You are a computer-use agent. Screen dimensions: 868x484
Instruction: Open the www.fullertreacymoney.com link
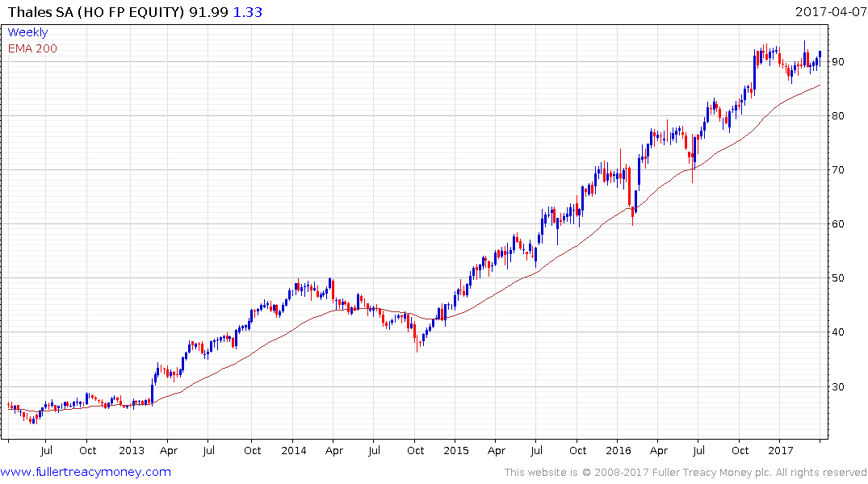pyautogui.click(x=86, y=472)
